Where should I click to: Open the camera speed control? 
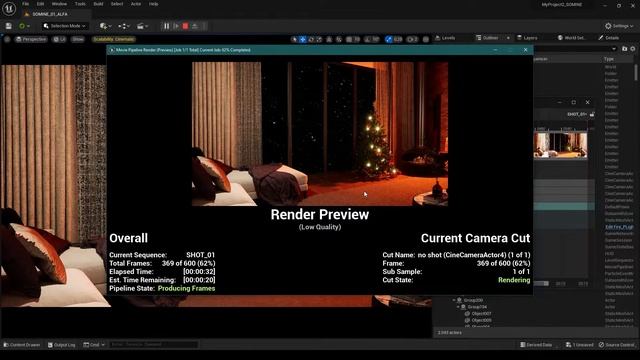pyautogui.click(x=412, y=39)
